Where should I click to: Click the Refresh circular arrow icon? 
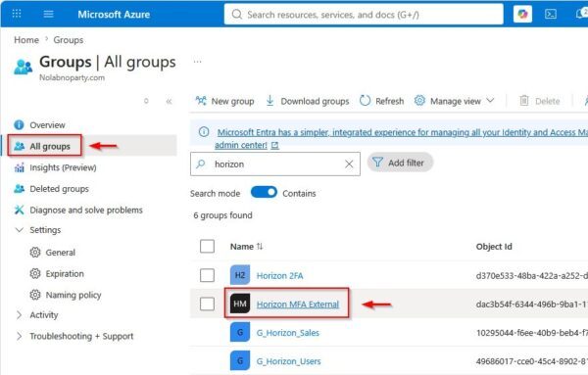coord(365,101)
